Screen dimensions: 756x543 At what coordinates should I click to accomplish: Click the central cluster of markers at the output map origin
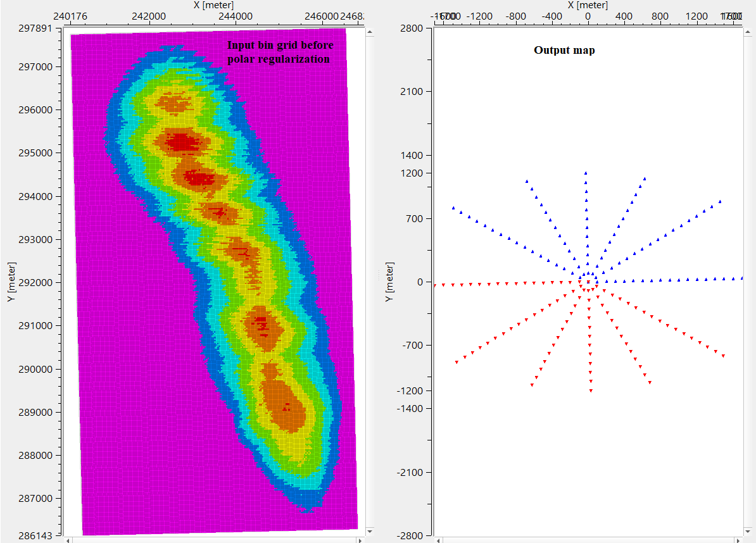[588, 282]
